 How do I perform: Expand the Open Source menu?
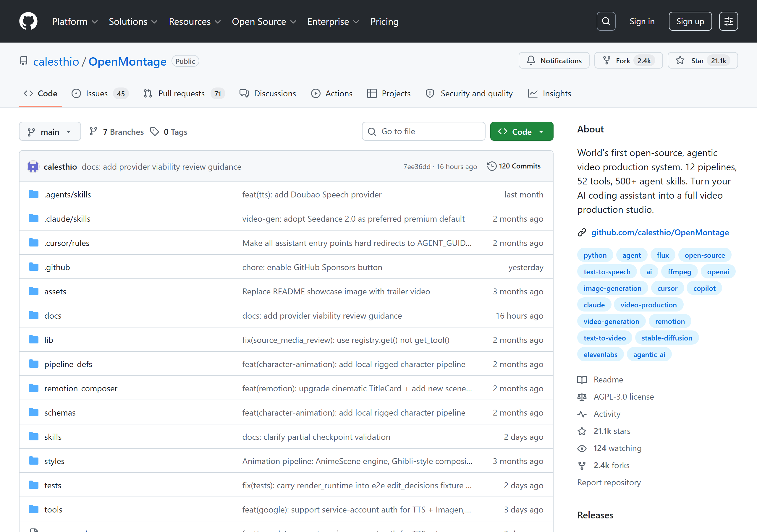pos(264,21)
